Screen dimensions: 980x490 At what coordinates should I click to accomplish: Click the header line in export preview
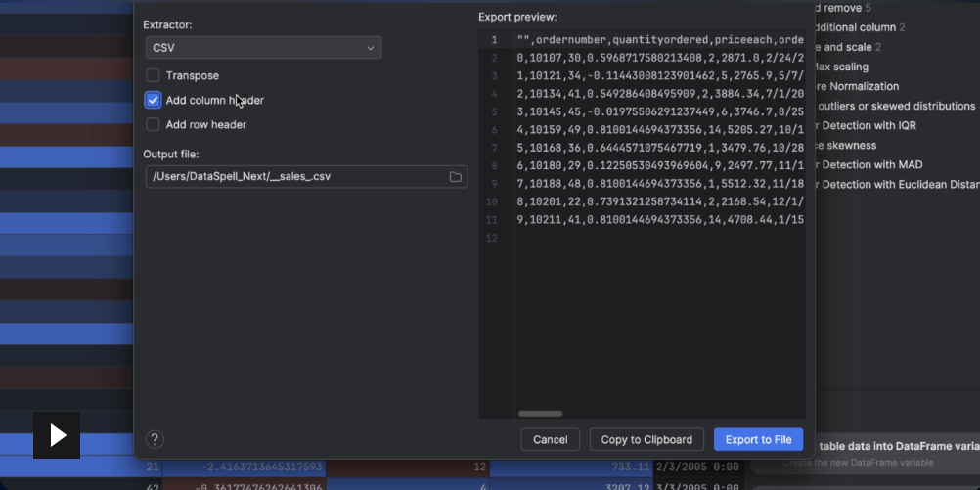[660, 40]
